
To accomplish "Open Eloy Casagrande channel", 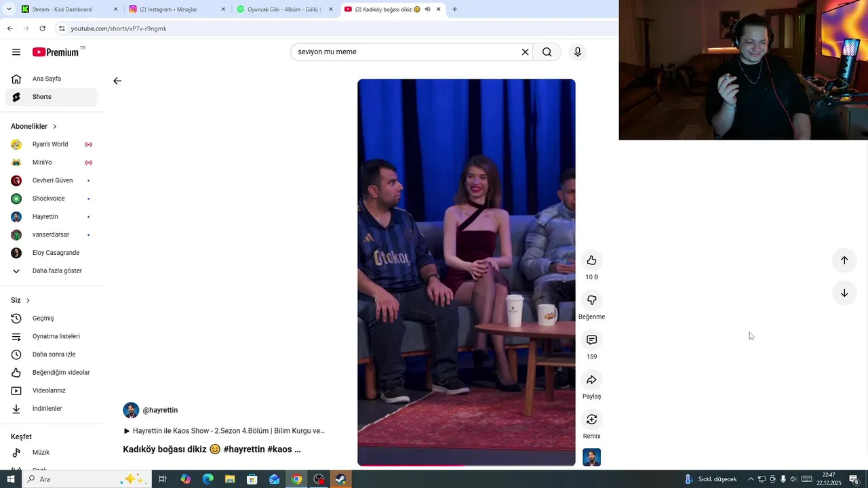I will [52, 253].
